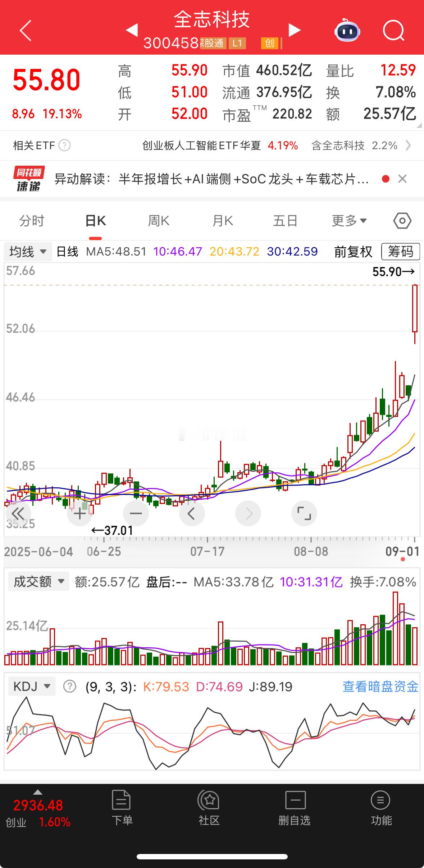424x868 pixels.
Task: Jump chart to earliest with double-left arrows
Action: [18, 514]
